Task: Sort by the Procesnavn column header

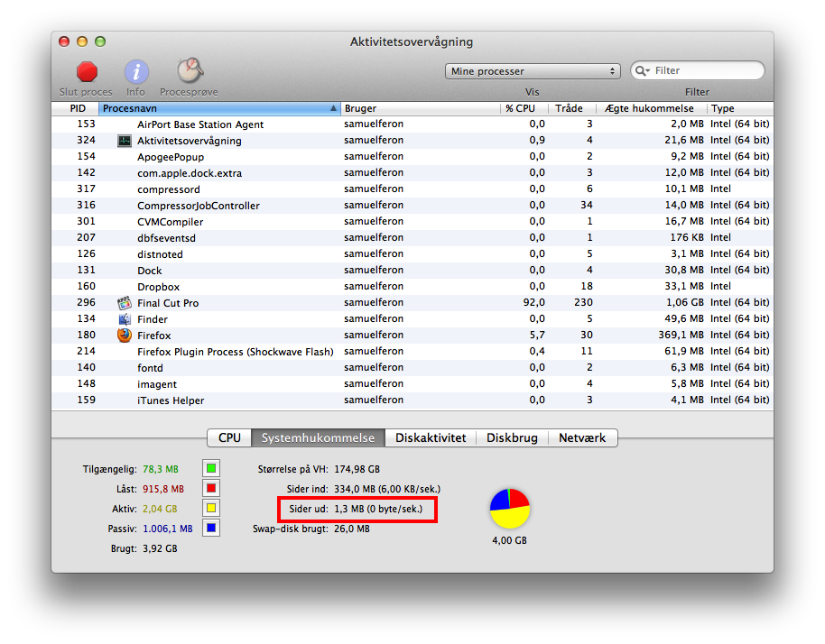Action: click(219, 108)
